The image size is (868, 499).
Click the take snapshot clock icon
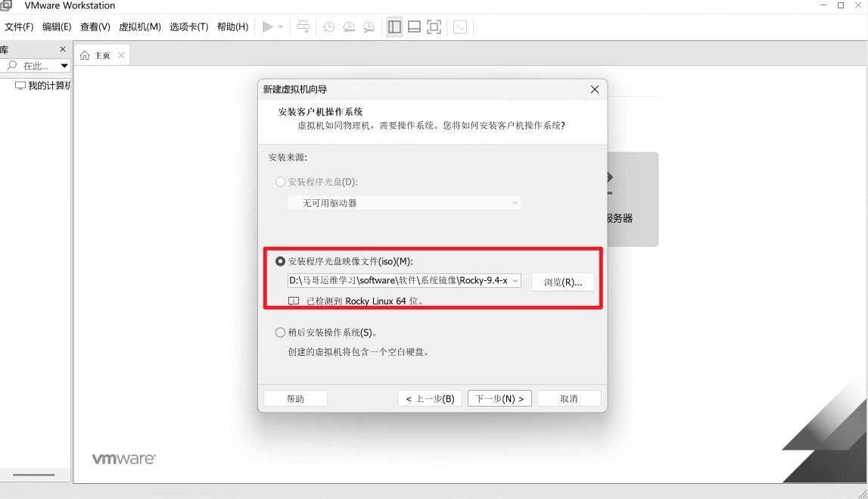(x=329, y=27)
